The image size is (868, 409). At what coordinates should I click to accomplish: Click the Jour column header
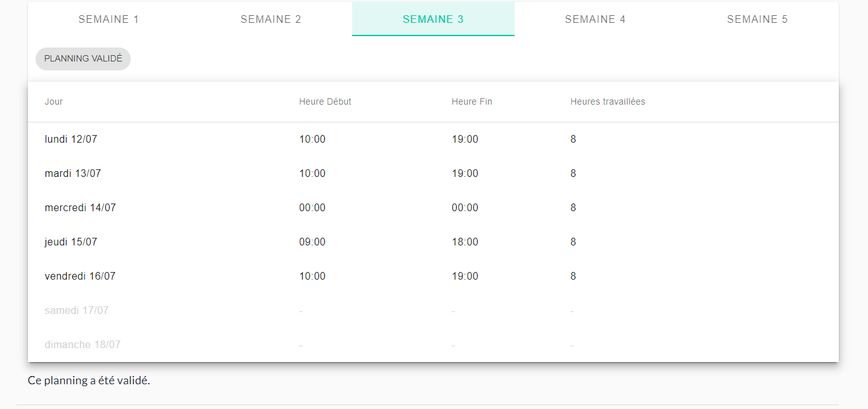[54, 101]
